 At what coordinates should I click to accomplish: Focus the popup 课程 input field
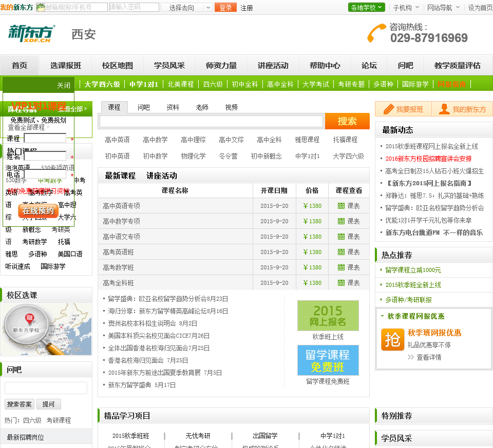tap(45, 138)
